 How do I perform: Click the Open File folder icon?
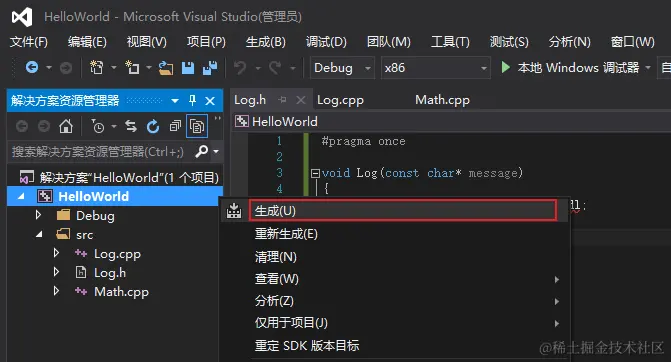(x=166, y=68)
